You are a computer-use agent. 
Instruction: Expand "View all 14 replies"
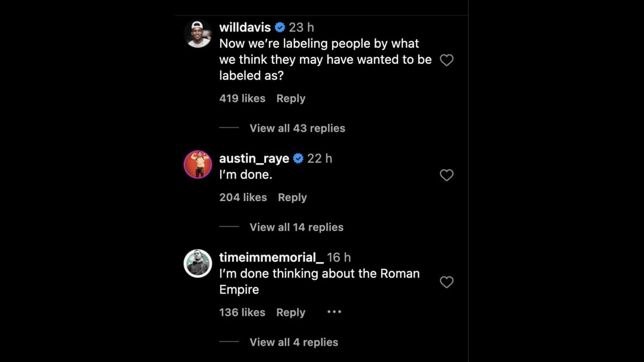pos(296,227)
